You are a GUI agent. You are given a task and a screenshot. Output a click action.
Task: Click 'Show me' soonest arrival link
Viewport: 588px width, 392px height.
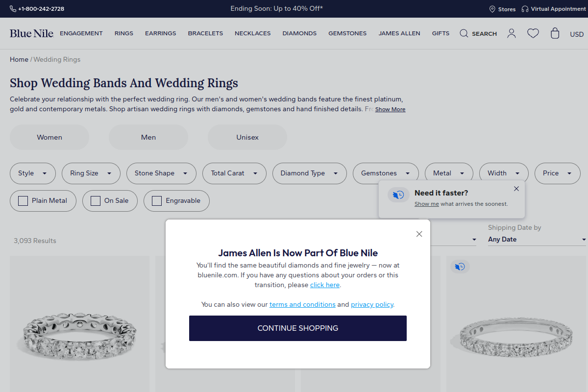427,204
